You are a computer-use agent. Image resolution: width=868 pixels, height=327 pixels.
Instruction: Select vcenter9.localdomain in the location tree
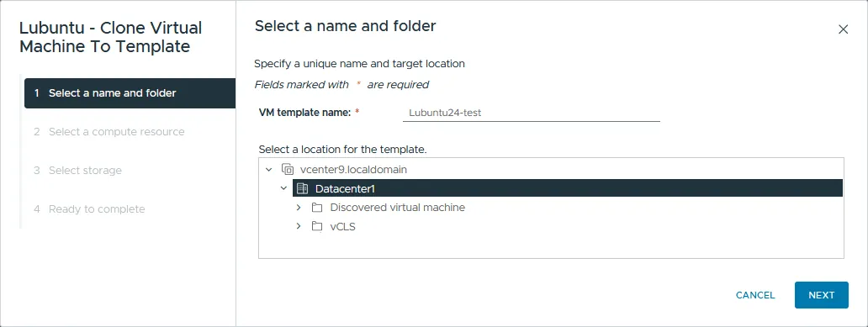(x=353, y=169)
